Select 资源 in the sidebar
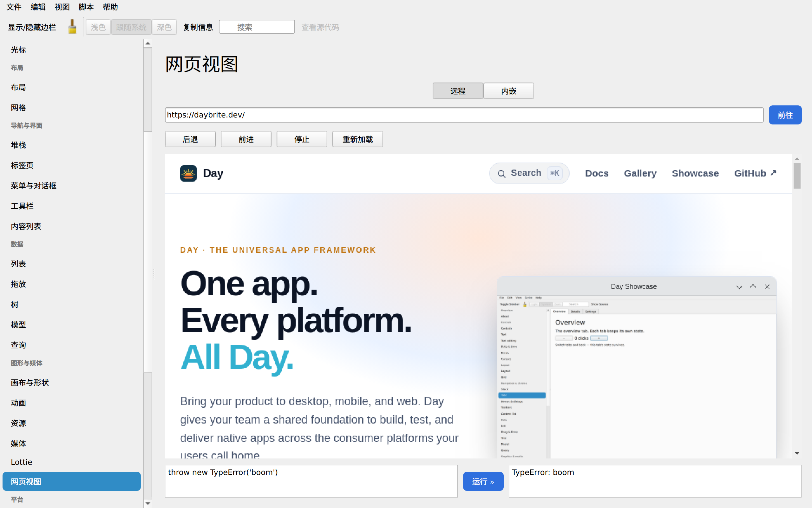 click(71, 423)
